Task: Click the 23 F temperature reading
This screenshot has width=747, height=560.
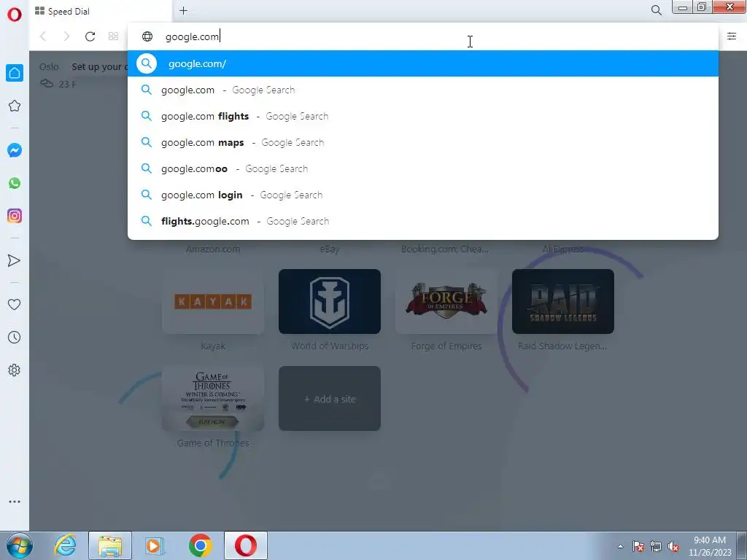Action: pyautogui.click(x=67, y=85)
